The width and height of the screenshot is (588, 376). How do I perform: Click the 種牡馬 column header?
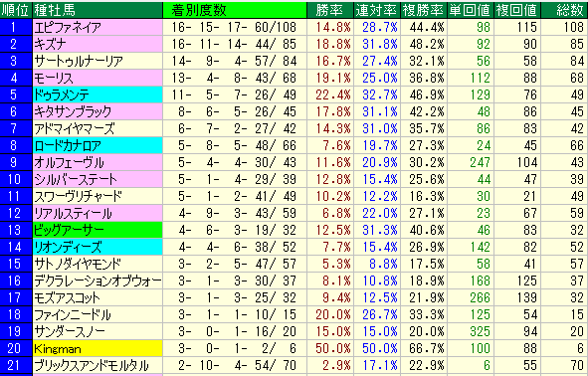point(98,10)
